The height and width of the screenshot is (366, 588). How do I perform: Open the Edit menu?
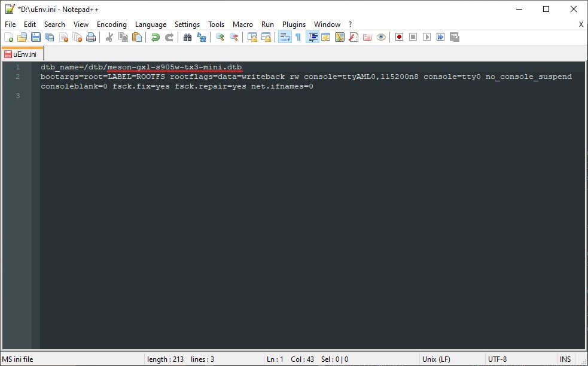pyautogui.click(x=30, y=25)
